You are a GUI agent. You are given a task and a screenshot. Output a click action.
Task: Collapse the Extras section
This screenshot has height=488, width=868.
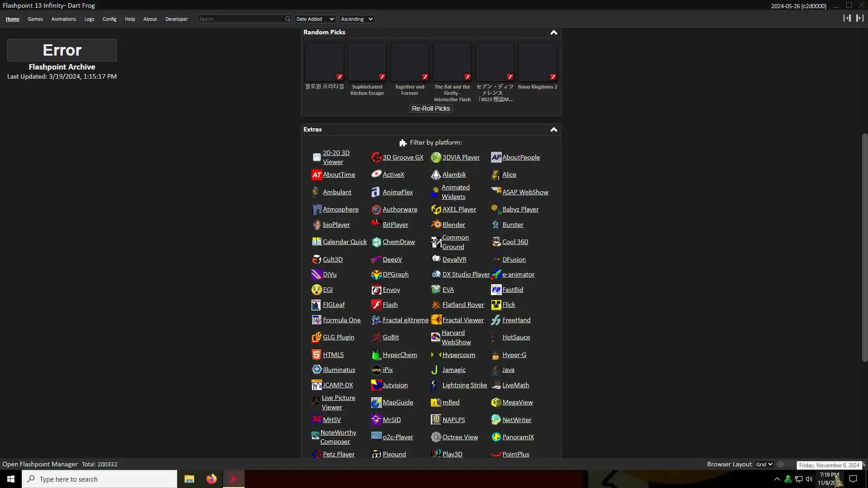pyautogui.click(x=553, y=130)
